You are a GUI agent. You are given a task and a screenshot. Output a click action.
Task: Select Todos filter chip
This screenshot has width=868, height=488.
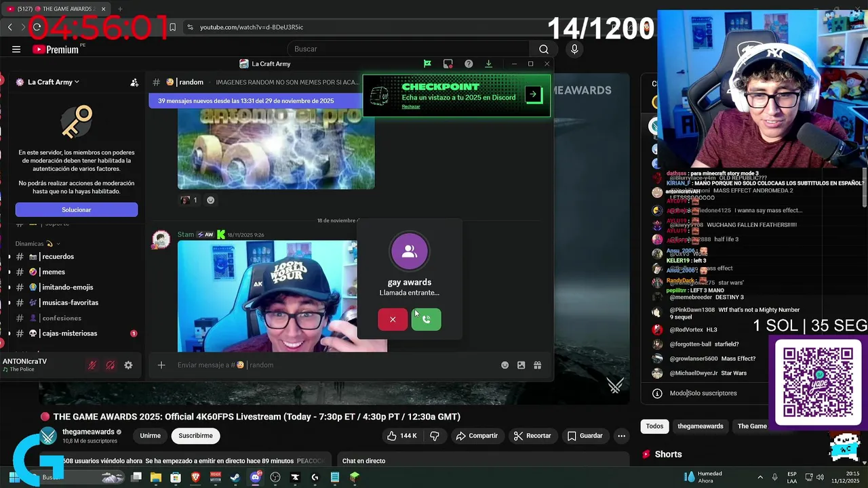pyautogui.click(x=654, y=426)
